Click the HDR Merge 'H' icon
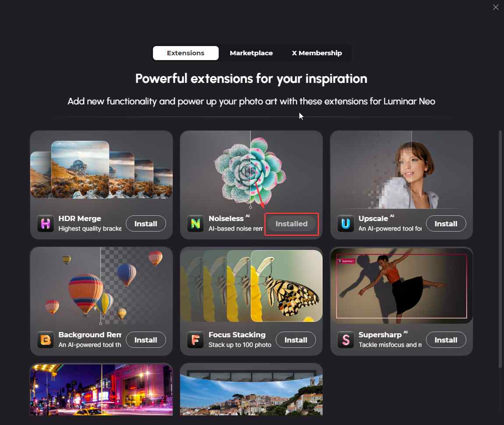Viewport: 504px width, 425px height. [45, 223]
